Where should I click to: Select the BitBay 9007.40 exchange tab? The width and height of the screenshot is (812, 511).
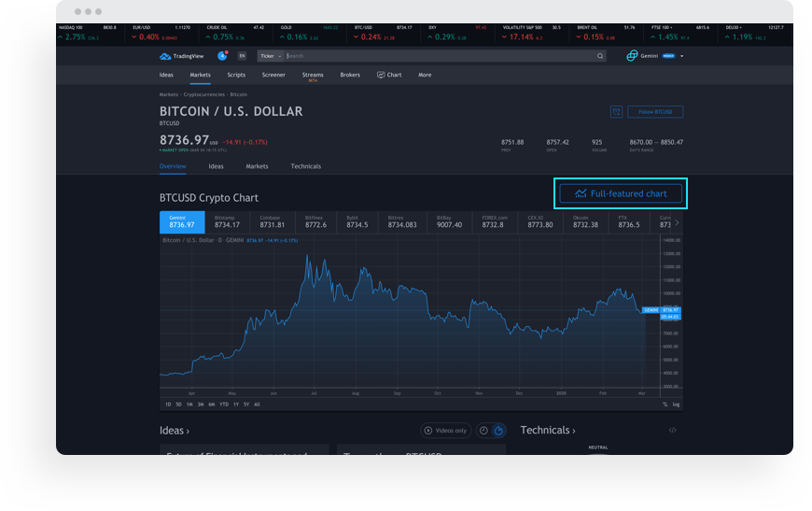tap(450, 222)
